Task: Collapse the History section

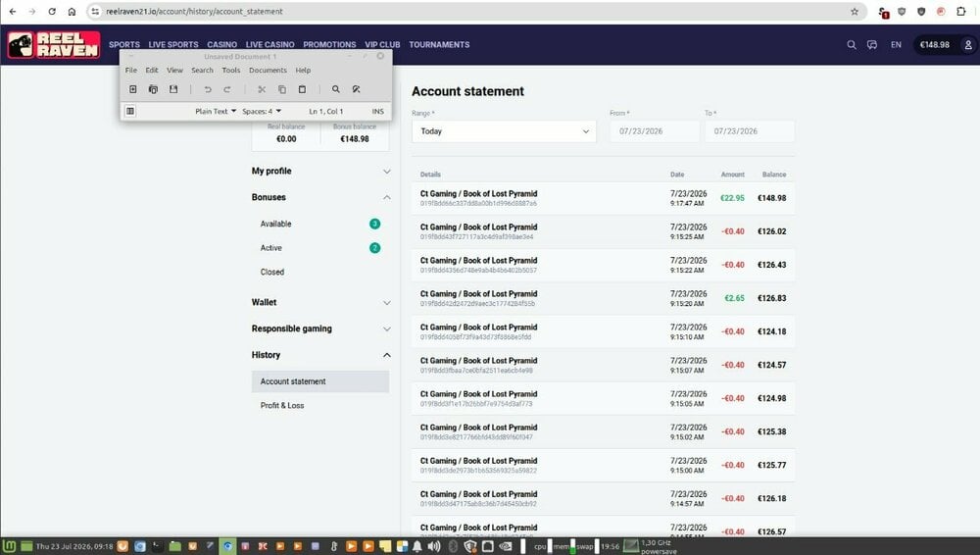Action: [320, 355]
